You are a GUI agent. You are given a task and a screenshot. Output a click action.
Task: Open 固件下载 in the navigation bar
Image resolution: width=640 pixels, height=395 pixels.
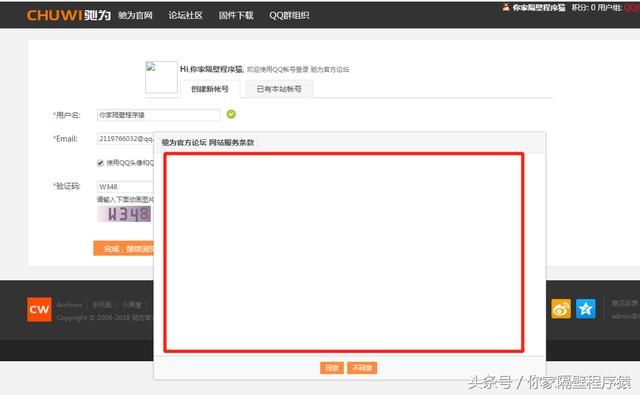coord(236,15)
